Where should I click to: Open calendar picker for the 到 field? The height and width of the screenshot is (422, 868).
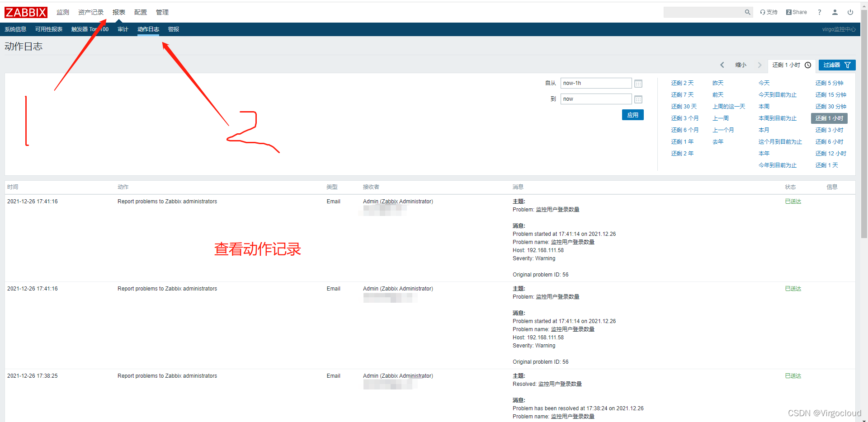[638, 99]
